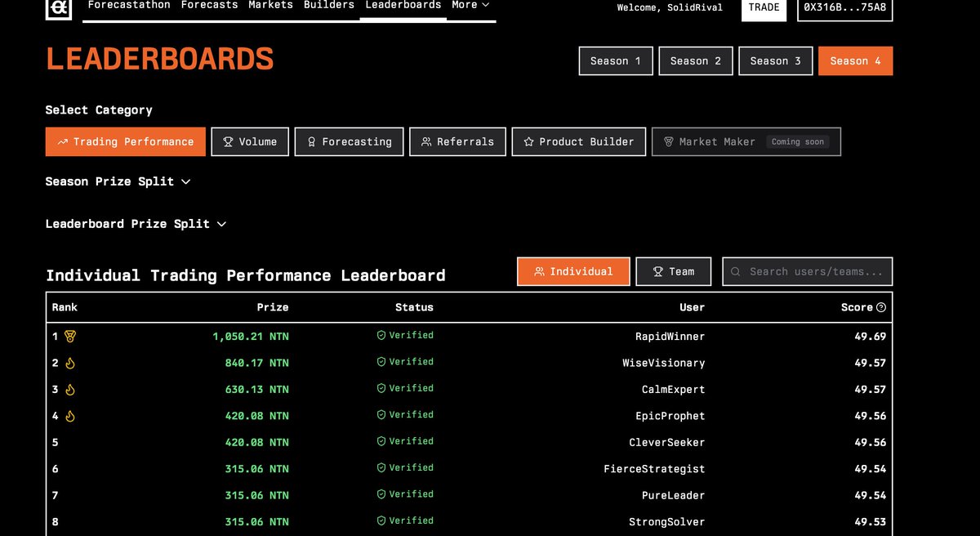
Task: Click the Status column header
Action: [x=414, y=307]
